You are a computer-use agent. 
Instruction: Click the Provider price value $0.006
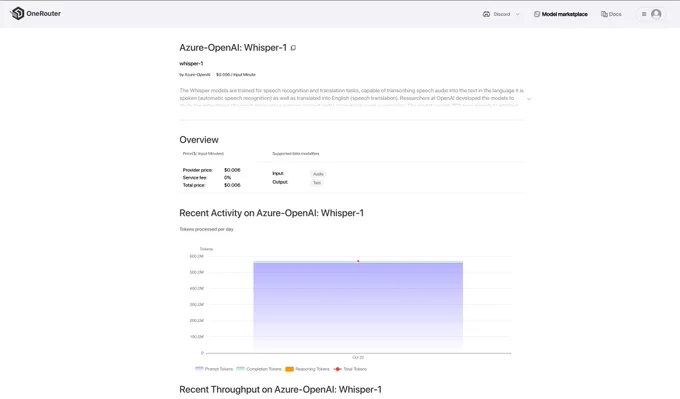(232, 170)
